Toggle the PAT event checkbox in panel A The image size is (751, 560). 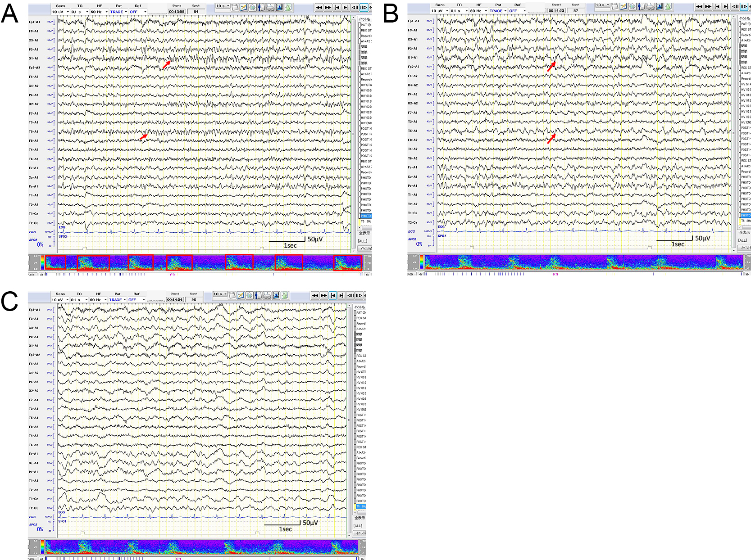pyautogui.click(x=360, y=25)
